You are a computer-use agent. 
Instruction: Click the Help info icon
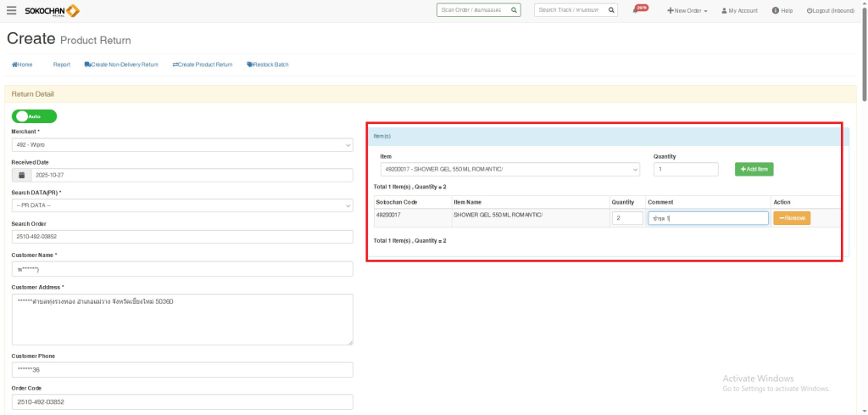click(x=776, y=10)
